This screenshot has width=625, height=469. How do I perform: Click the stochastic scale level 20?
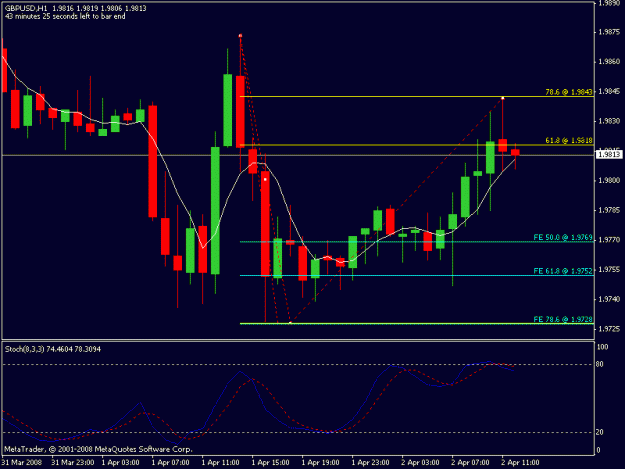point(599,432)
